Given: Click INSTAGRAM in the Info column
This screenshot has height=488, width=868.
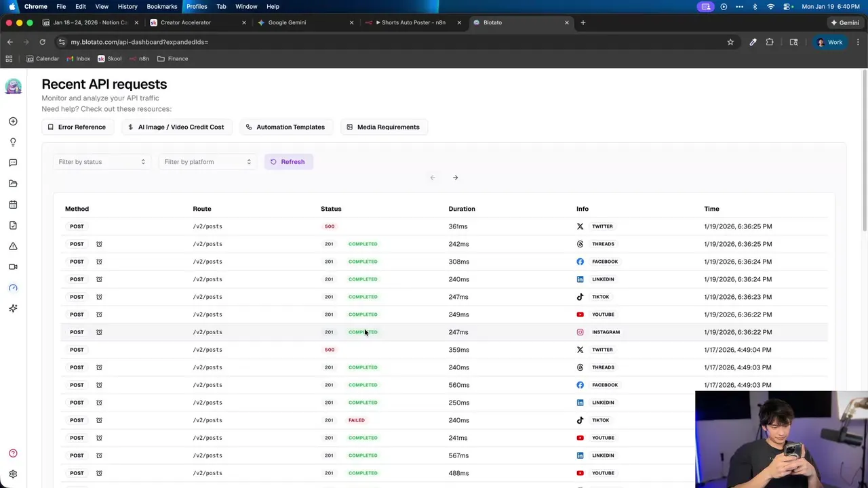Looking at the screenshot, I should pos(606,332).
